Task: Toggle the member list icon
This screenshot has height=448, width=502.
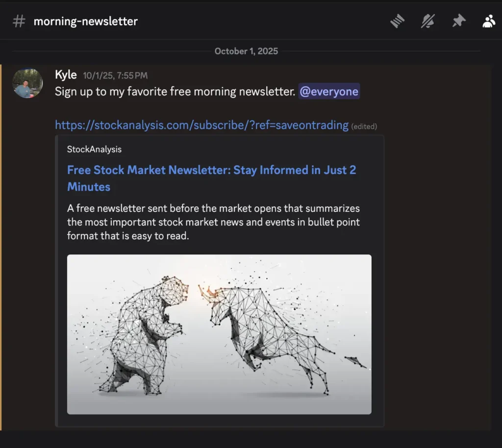Action: pyautogui.click(x=488, y=21)
